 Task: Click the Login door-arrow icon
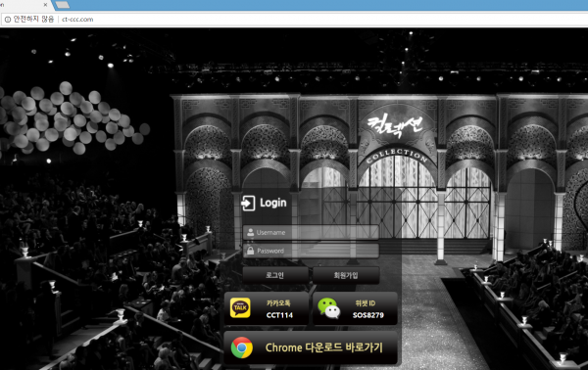(248, 203)
